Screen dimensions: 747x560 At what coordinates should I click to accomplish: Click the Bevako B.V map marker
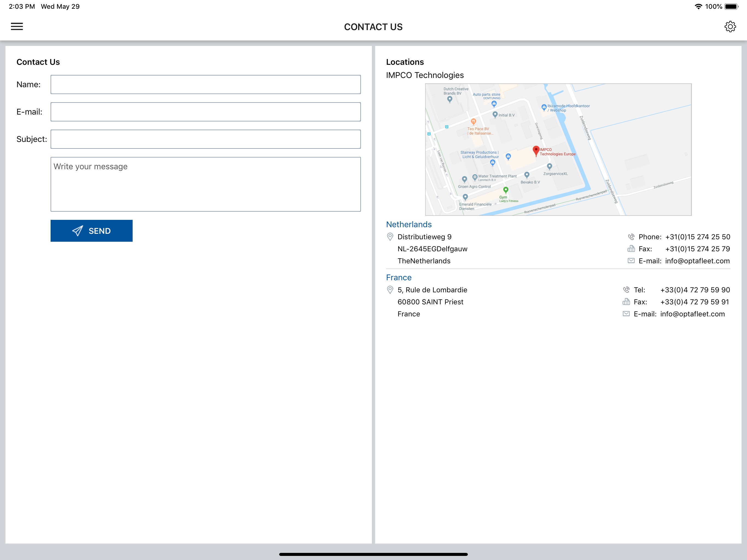click(527, 175)
